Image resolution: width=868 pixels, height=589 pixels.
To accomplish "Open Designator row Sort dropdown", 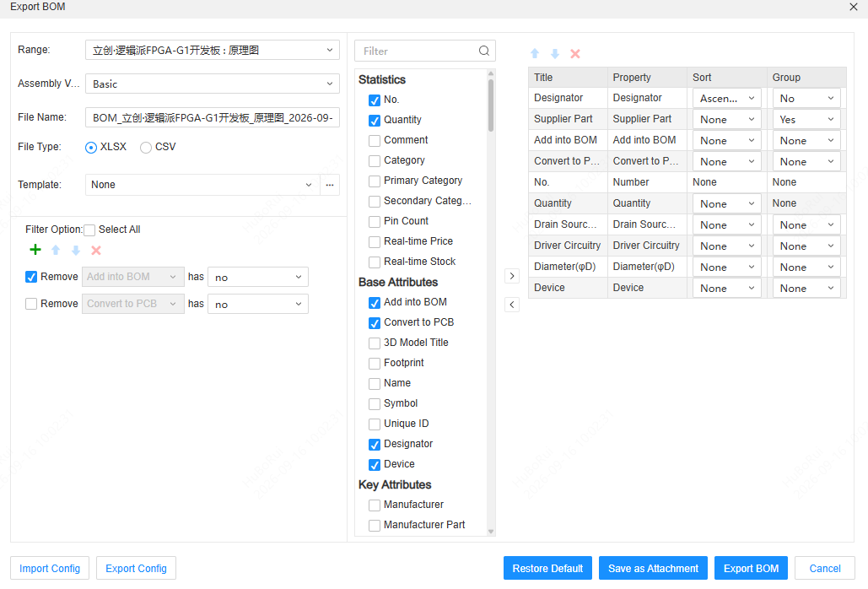I will pos(727,98).
